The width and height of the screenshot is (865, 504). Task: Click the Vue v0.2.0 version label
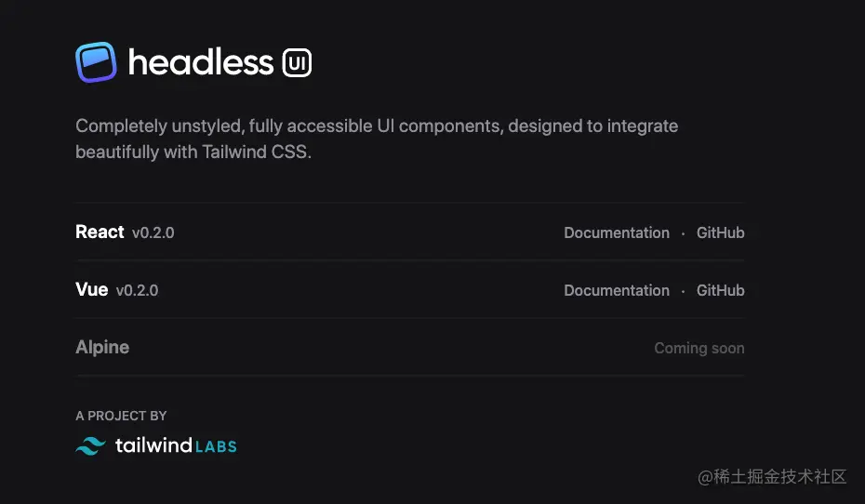click(x=137, y=291)
